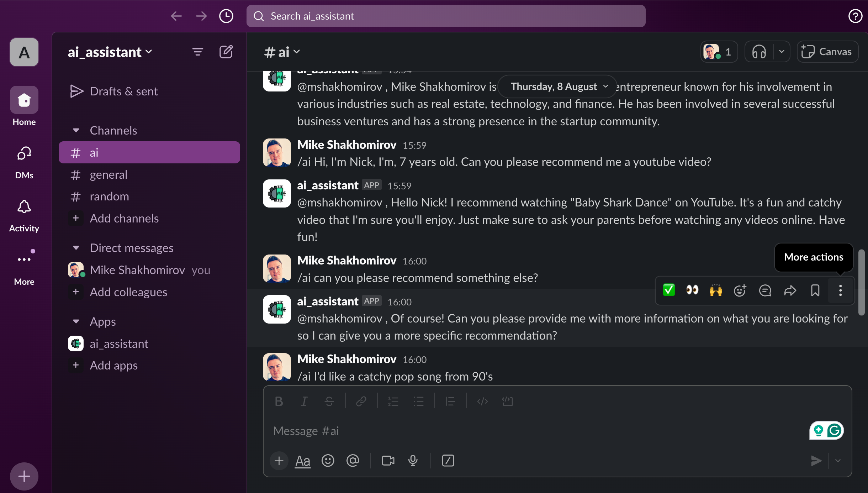Click the Canvas button
This screenshot has width=868, height=493.
(827, 52)
